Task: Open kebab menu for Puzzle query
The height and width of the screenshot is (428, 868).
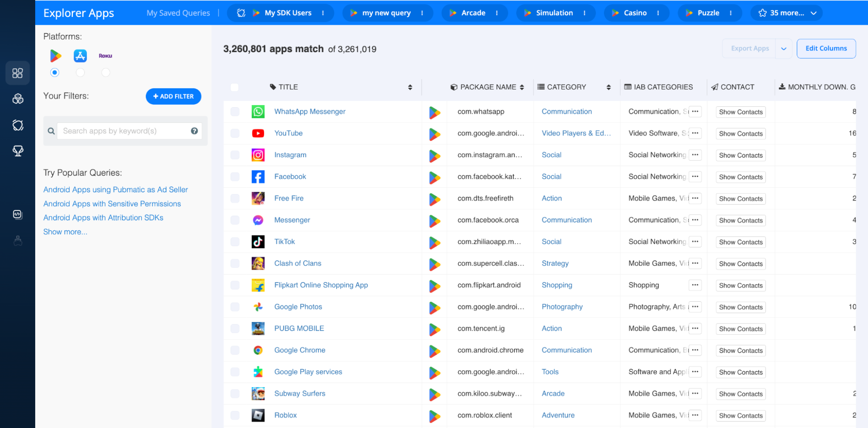Action: tap(731, 13)
